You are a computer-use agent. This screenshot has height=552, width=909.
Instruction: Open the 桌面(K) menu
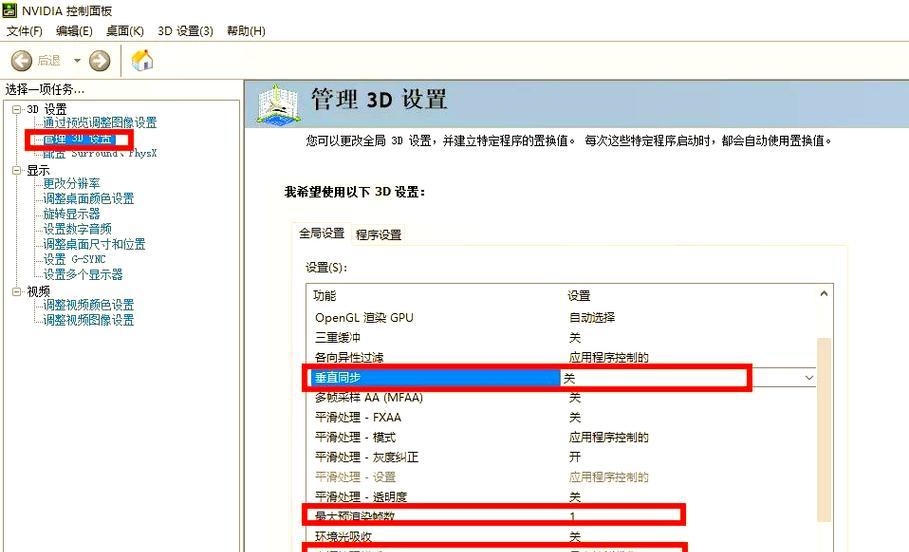[125, 31]
